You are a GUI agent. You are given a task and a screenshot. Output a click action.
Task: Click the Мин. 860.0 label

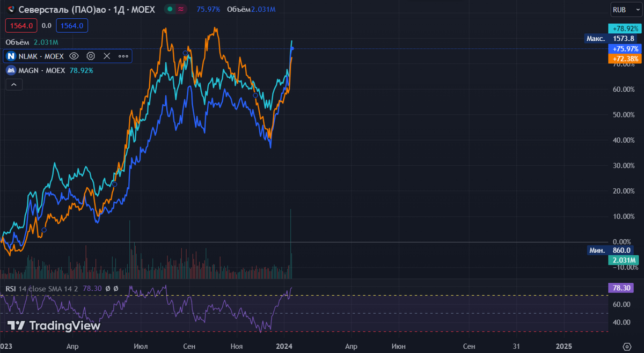[610, 251]
